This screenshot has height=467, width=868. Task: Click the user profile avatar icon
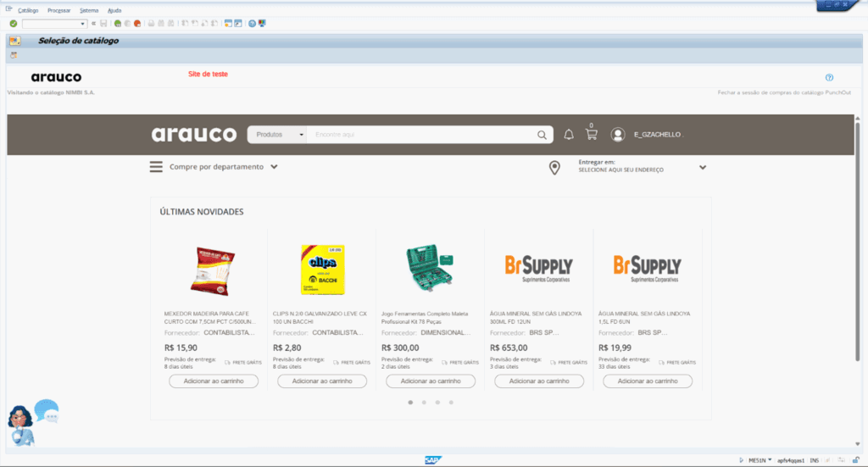618,135
